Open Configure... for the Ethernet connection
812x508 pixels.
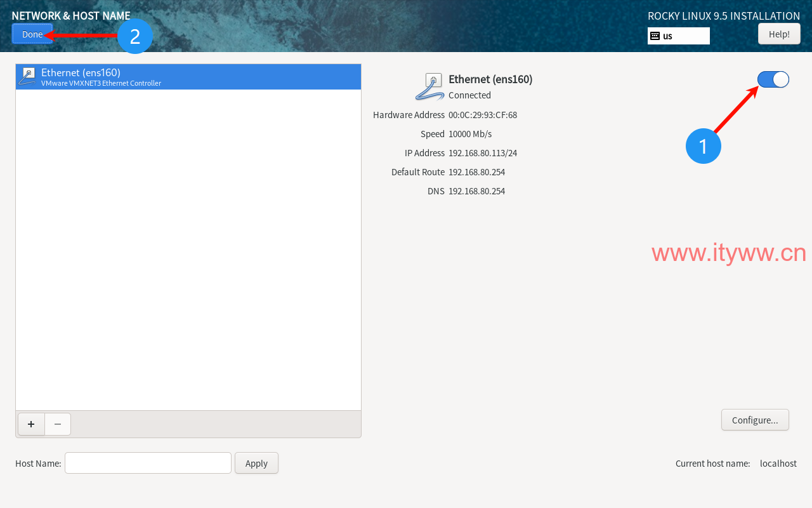click(x=755, y=420)
